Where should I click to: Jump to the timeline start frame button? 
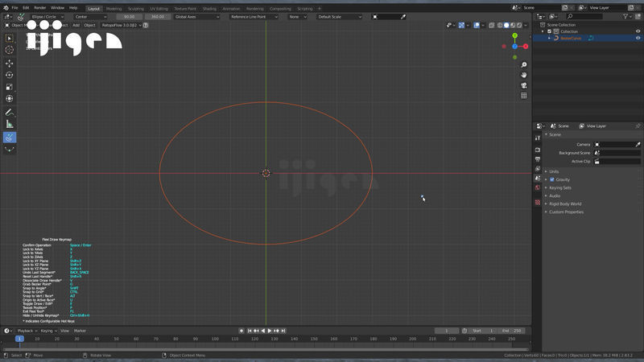[250, 331]
